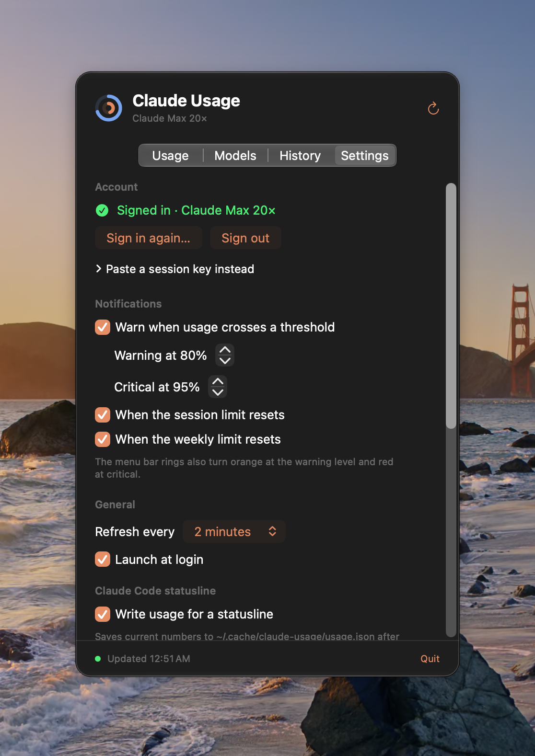
Task: Increase the Critical at 95% stepper
Action: (x=218, y=381)
